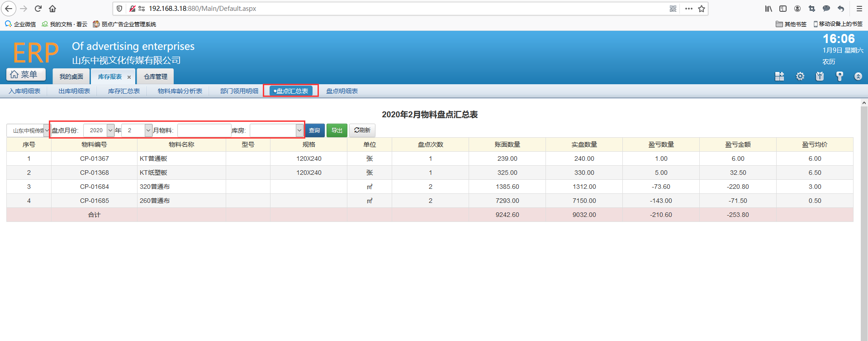Click the 7150.00 actual quantity cell
The width and height of the screenshot is (868, 341).
pyautogui.click(x=584, y=201)
